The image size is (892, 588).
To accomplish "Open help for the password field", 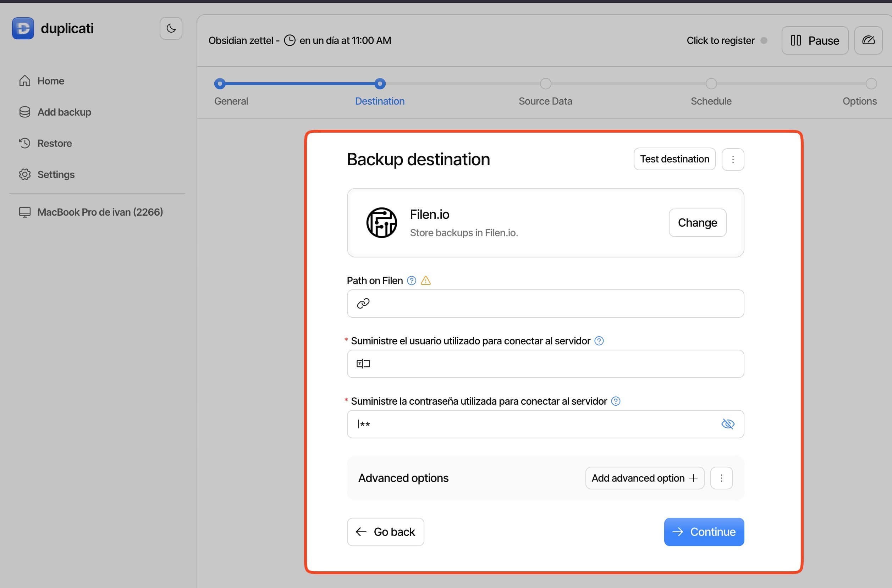I will pos(616,401).
